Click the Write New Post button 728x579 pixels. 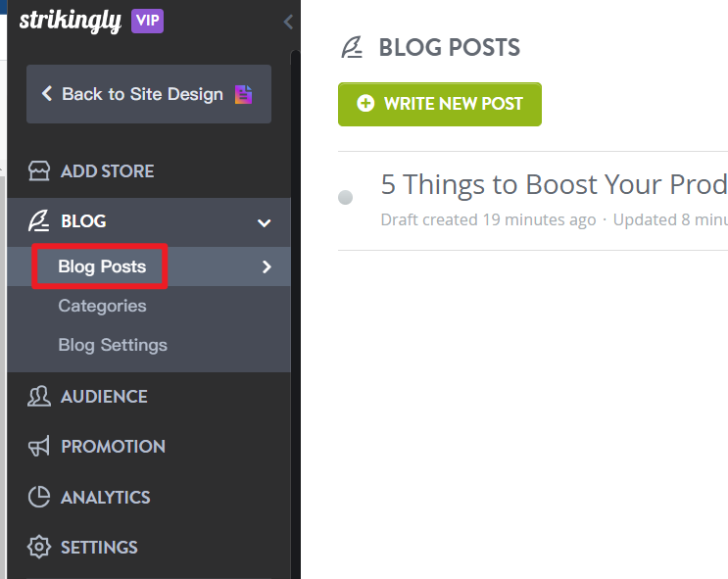[x=440, y=104]
